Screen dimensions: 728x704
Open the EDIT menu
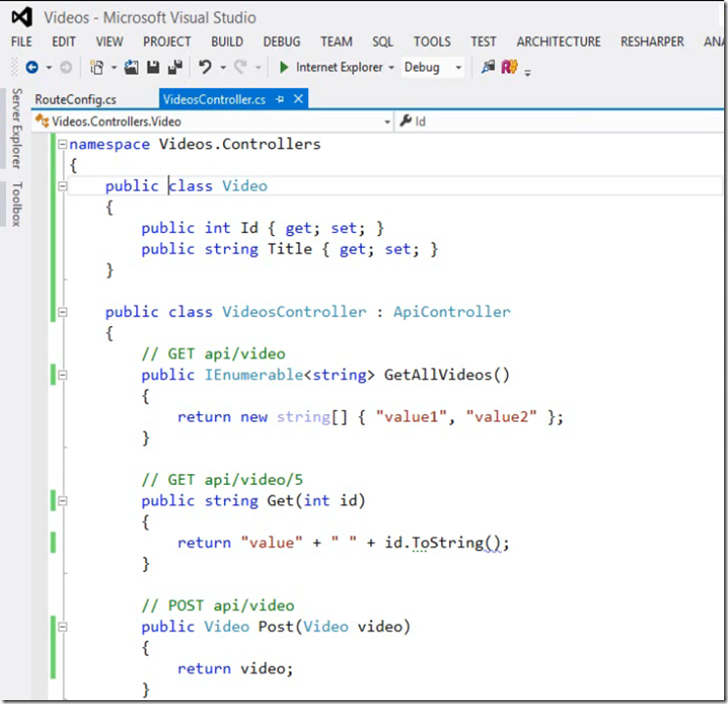(x=64, y=42)
